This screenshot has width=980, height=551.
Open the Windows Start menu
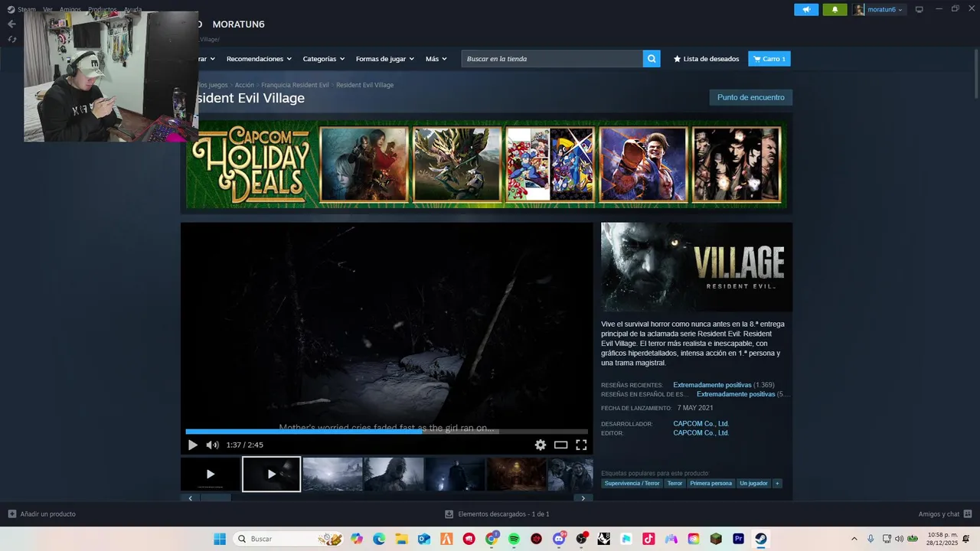pos(220,539)
